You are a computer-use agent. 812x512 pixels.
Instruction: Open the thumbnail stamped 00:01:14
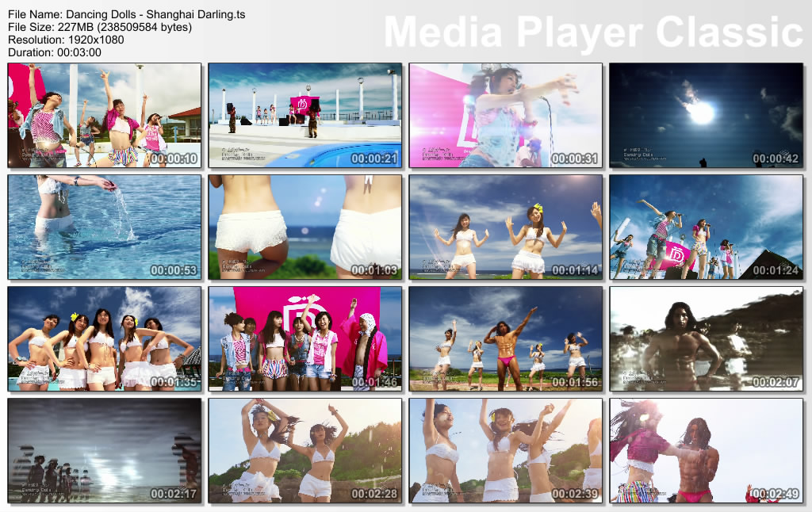[506, 227]
